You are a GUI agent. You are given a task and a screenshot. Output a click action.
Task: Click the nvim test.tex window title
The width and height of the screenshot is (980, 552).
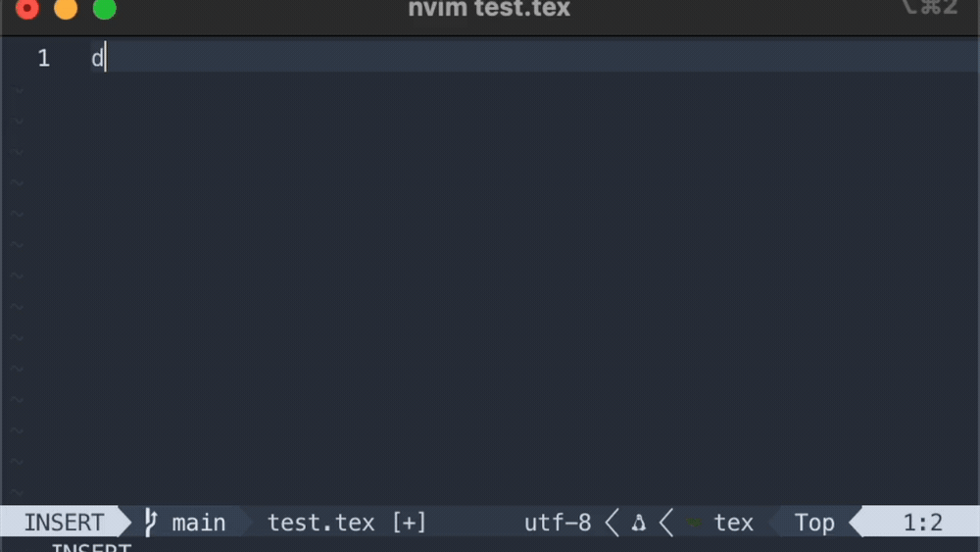click(489, 10)
